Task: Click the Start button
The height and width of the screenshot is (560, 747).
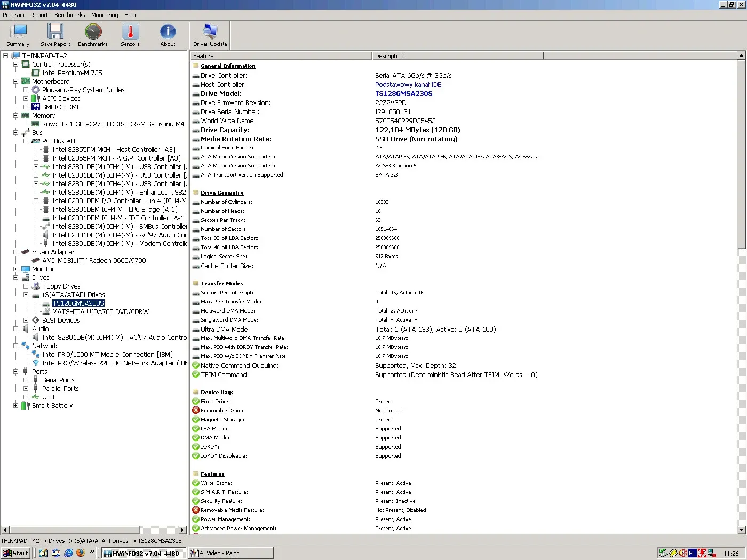Action: (16, 553)
